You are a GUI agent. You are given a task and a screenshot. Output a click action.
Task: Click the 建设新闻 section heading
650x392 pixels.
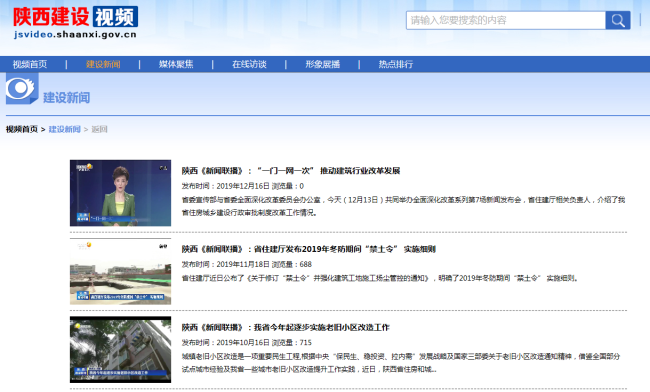67,98
